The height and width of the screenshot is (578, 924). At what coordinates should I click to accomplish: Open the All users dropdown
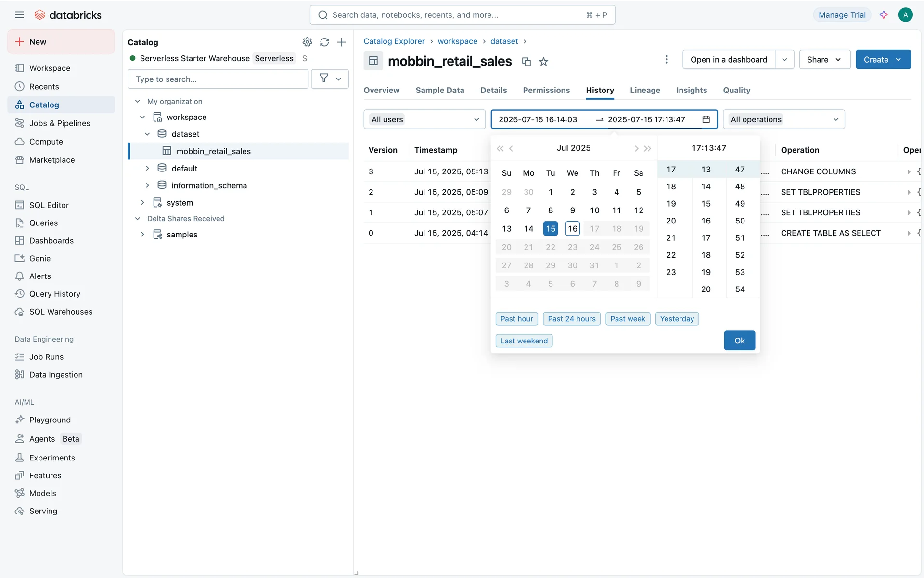(425, 119)
